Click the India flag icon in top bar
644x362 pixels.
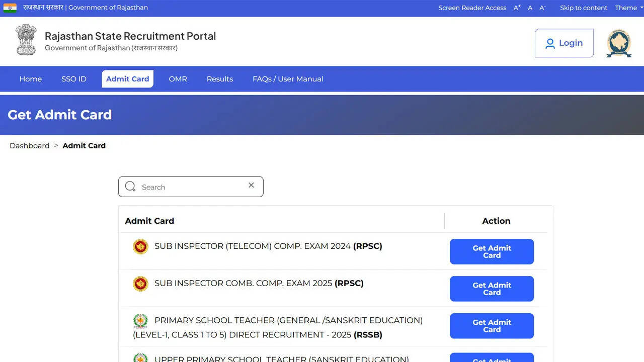click(10, 8)
